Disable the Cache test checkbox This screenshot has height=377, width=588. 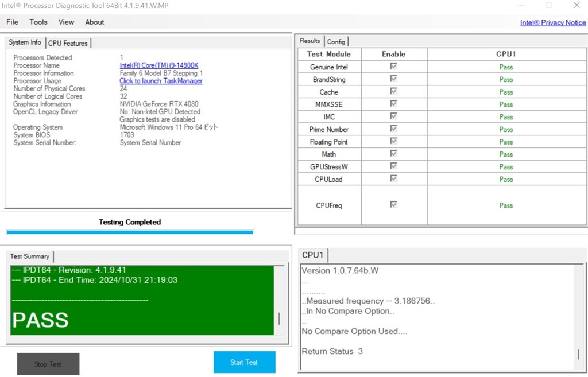pos(394,91)
